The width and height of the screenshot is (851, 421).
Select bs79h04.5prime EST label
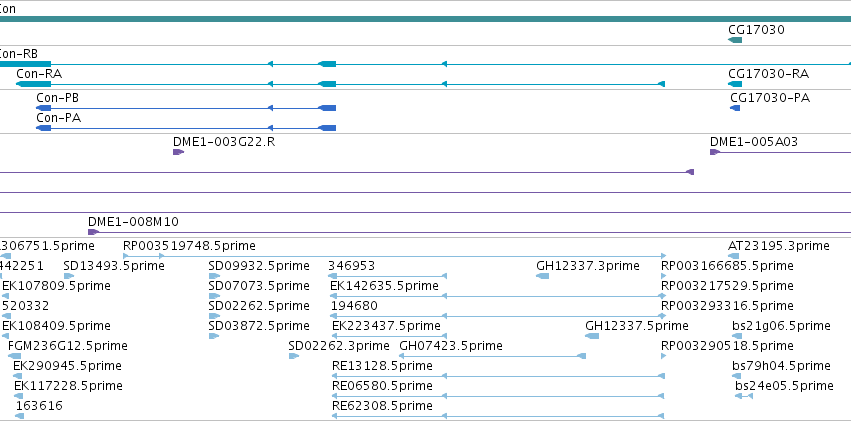click(x=782, y=366)
